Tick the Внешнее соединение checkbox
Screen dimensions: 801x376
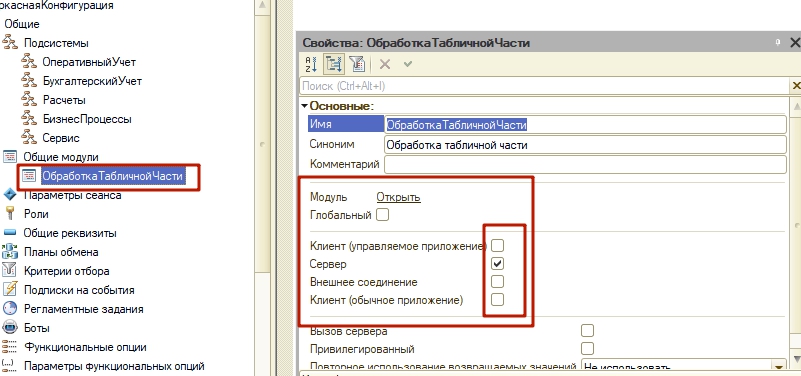pyautogui.click(x=497, y=281)
